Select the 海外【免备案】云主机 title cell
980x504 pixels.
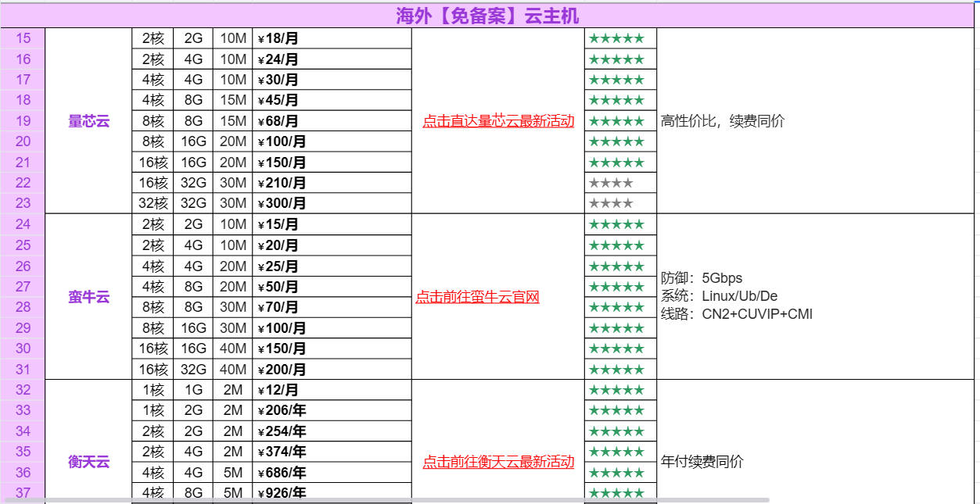[x=488, y=16]
